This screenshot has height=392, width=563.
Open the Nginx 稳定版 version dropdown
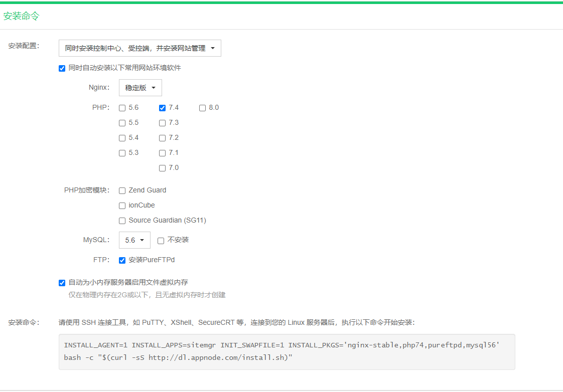click(140, 88)
